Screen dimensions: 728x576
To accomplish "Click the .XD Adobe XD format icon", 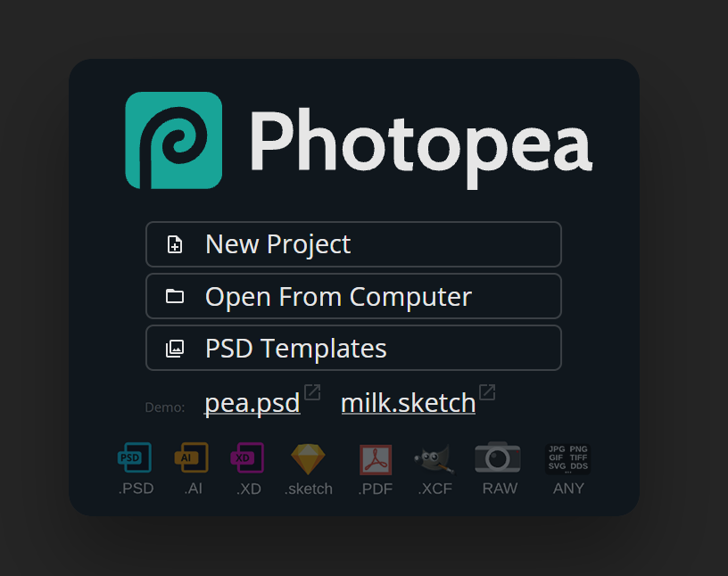I will (249, 458).
